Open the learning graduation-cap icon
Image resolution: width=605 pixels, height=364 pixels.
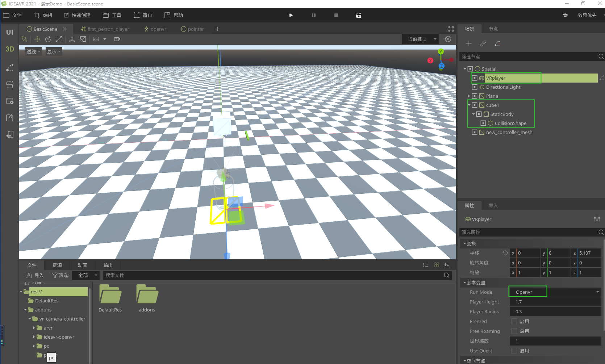565,15
